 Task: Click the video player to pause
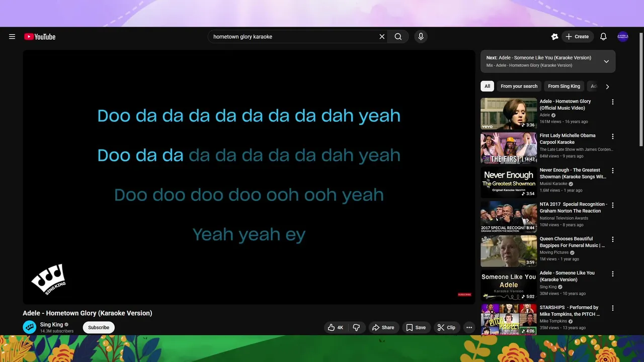249,177
